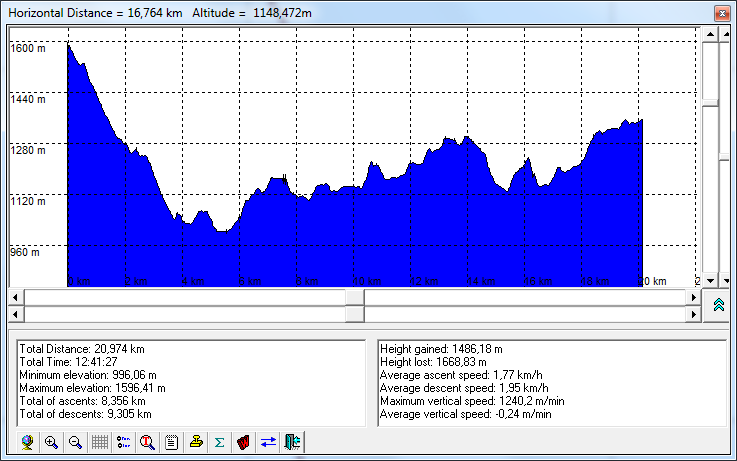Click the globe map icon in the bottom toolbar
737x461 pixels.
28,442
